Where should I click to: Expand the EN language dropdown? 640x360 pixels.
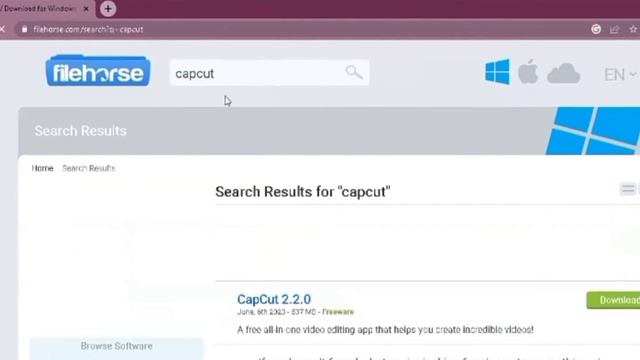coord(620,75)
